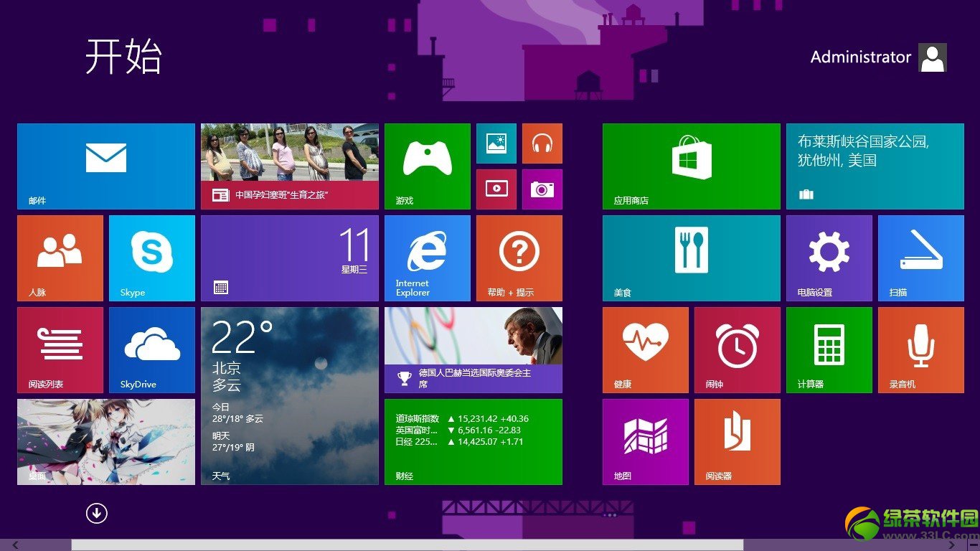Launch the Store (应用商店) tile

point(692,166)
